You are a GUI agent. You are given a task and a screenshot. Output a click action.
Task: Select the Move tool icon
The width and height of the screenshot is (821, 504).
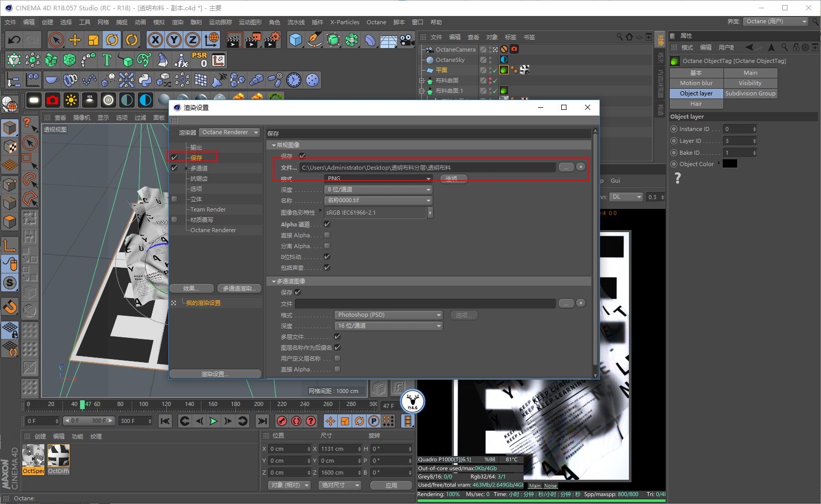click(75, 40)
